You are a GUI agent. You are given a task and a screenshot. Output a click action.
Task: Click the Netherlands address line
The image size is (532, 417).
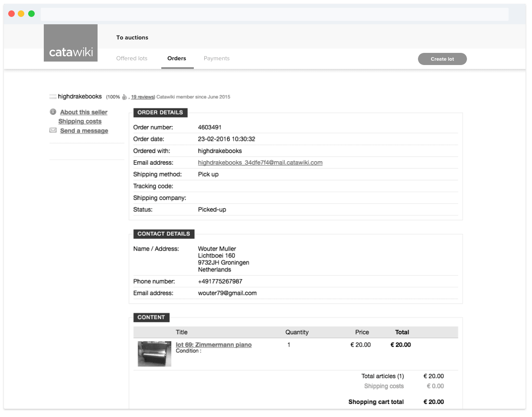click(x=215, y=270)
